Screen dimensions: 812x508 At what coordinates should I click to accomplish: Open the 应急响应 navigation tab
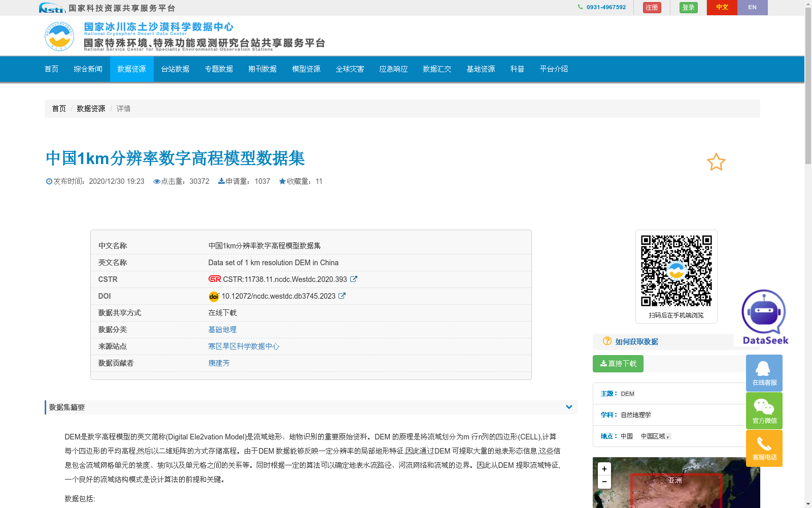pos(394,69)
